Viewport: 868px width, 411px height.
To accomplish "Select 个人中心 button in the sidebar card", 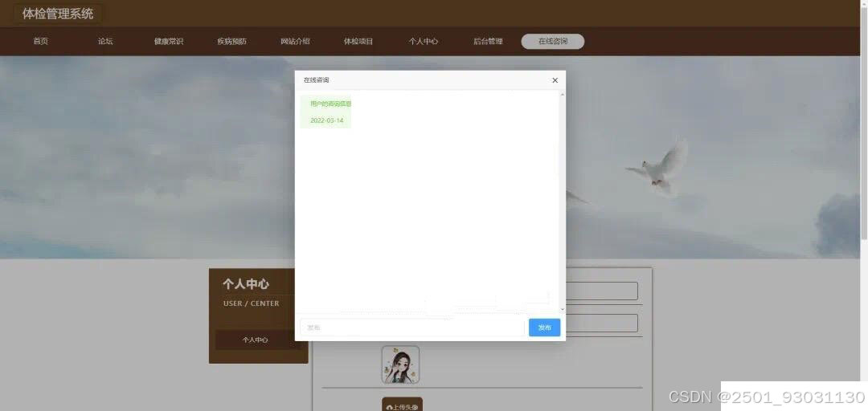I will point(256,340).
